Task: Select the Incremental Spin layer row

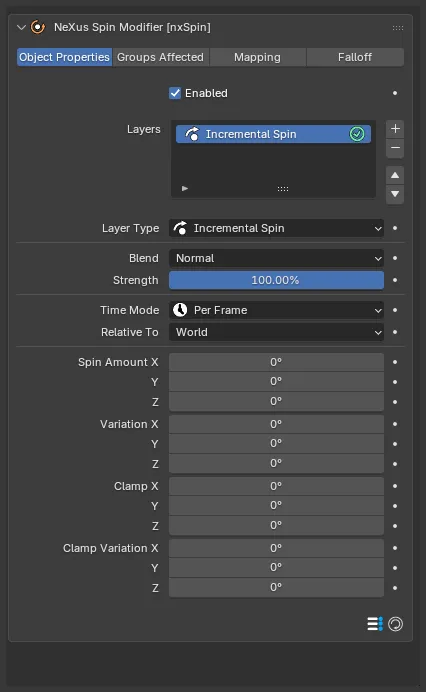Action: coord(273,134)
